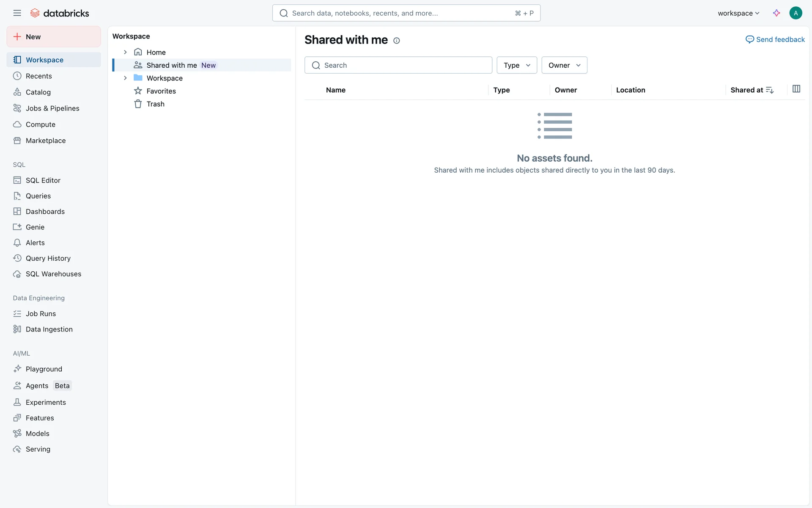Open the Trash folder

pos(155,104)
